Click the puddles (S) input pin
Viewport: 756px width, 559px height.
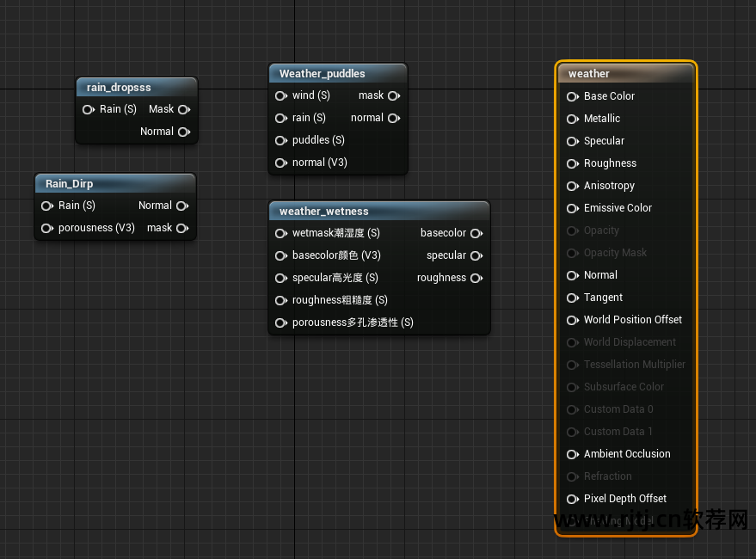click(280, 140)
